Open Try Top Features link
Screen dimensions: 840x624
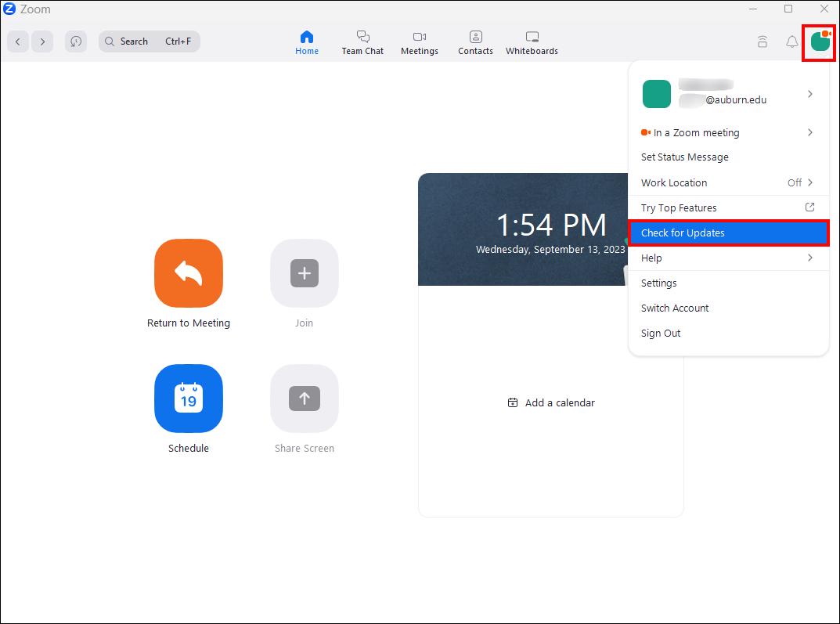pos(728,207)
